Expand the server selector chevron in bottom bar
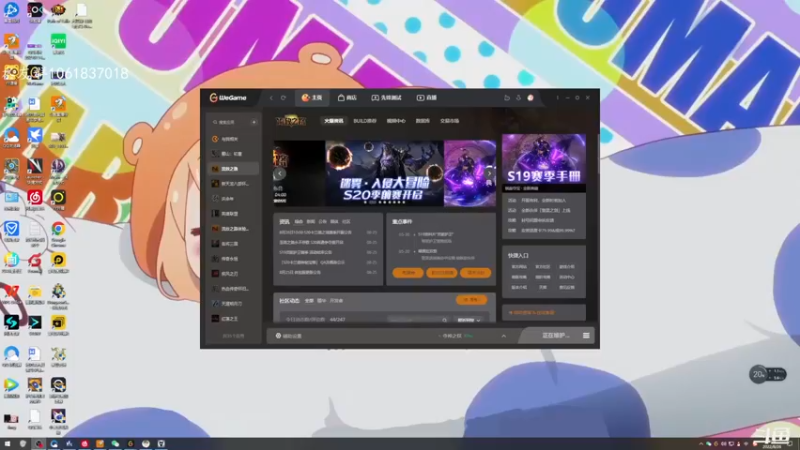The image size is (800, 450). click(504, 336)
